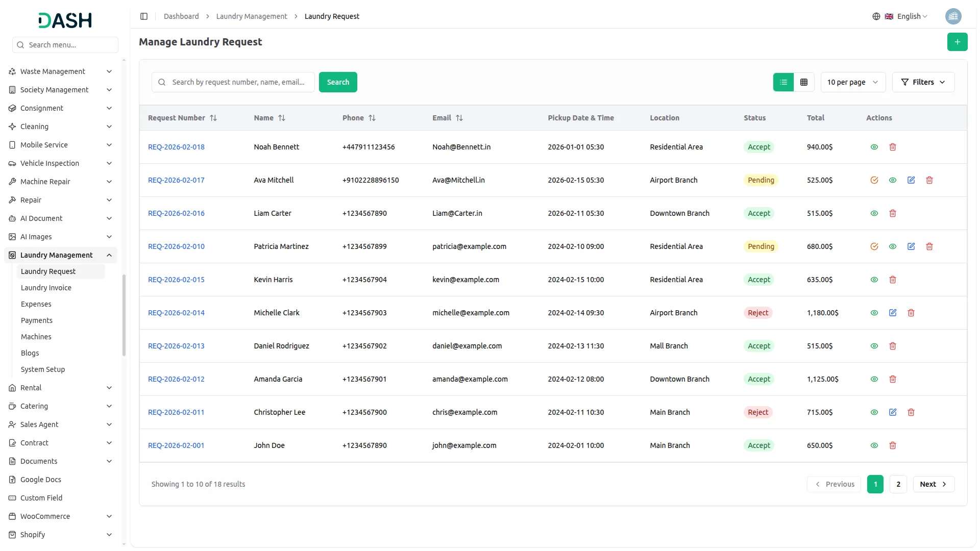Select the list view icon
The height and width of the screenshot is (551, 980).
click(x=783, y=82)
